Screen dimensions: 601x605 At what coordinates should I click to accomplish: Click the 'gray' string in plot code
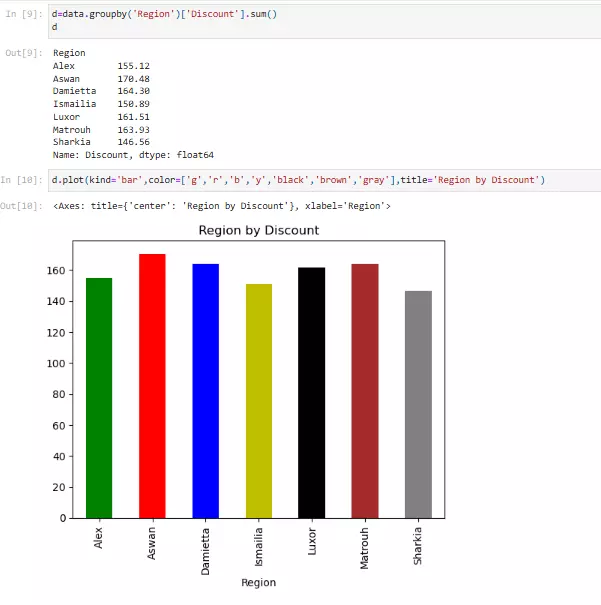click(x=373, y=180)
